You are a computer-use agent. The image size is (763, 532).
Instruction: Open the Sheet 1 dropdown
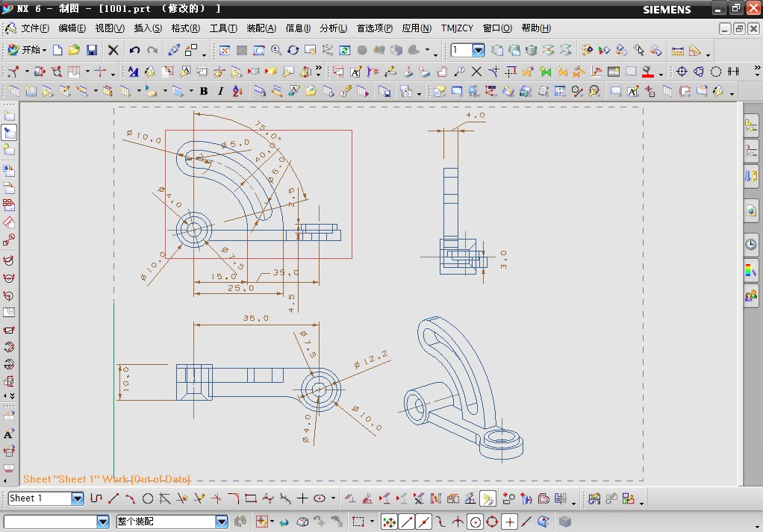point(78,498)
